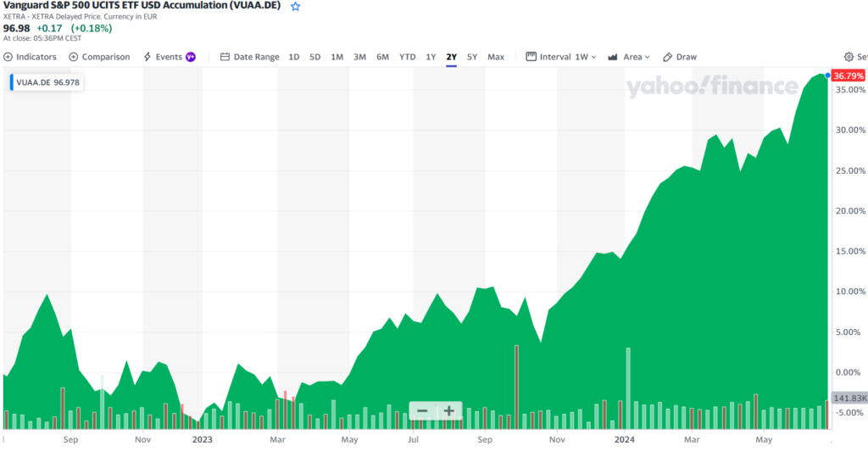Select the 1D range button
Screen dimensions: 868x452
click(294, 57)
